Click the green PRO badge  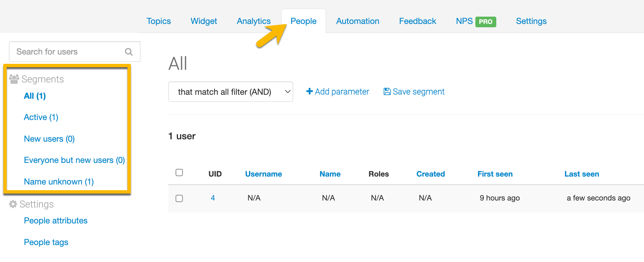pos(486,22)
